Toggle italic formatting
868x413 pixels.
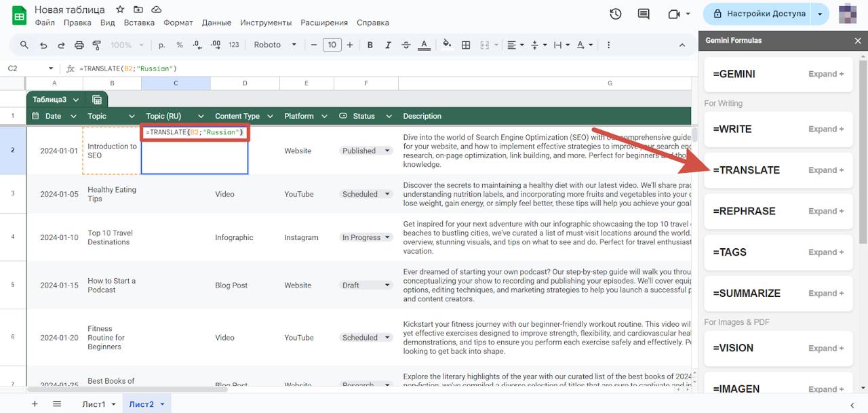click(x=388, y=45)
